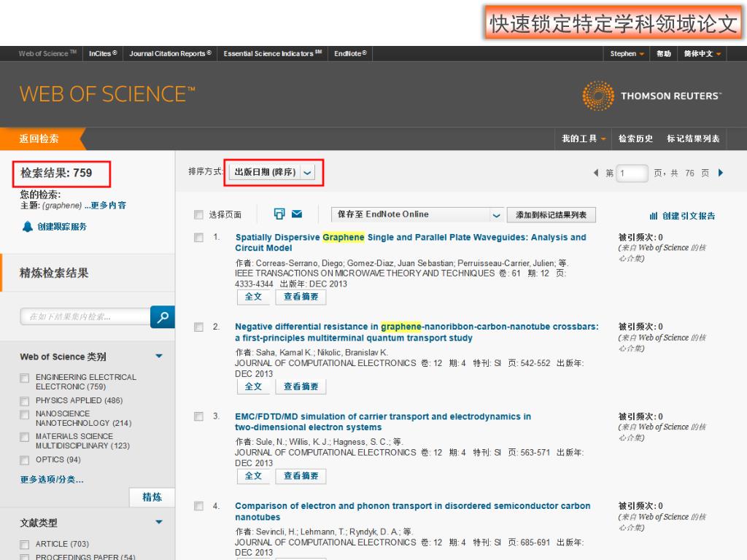Open Save to EndNote Online dropdown
747x560 pixels.
(x=417, y=215)
